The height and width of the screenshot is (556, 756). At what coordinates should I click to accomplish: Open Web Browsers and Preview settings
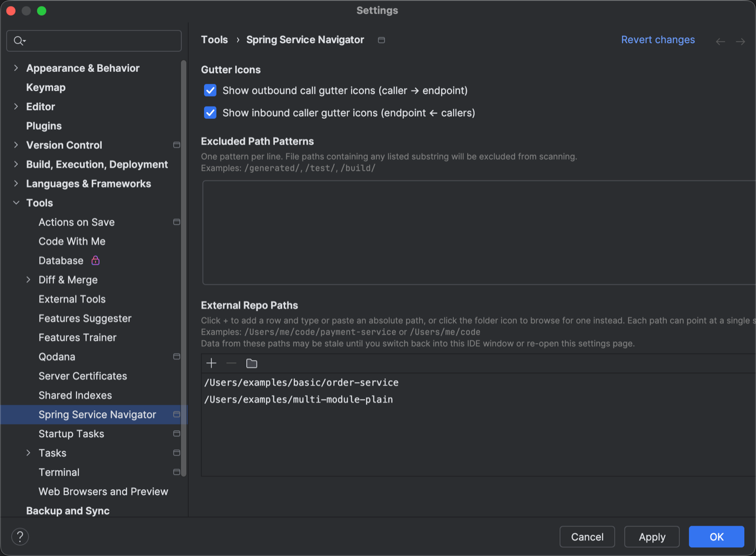(103, 492)
